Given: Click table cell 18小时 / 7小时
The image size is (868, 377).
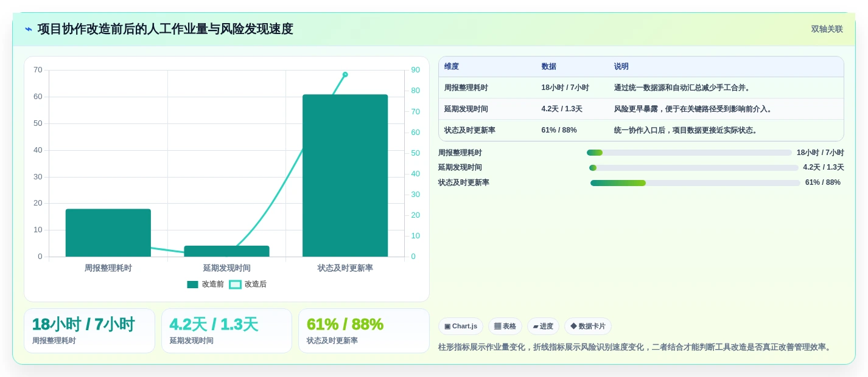Looking at the screenshot, I should pos(565,88).
